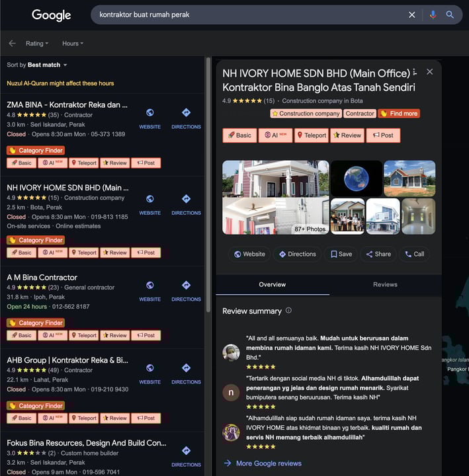
Task: Switch to the Overview tab
Action: (273, 285)
